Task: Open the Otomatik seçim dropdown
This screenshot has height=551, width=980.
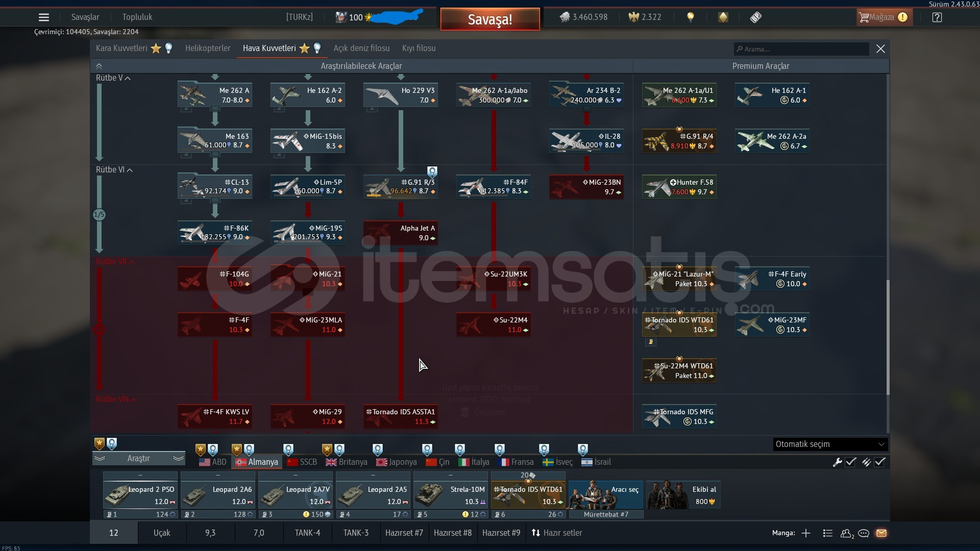Action: coord(830,444)
